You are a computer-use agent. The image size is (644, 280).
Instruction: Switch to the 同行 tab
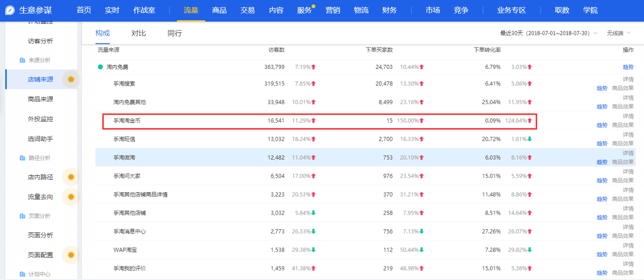[x=175, y=33]
